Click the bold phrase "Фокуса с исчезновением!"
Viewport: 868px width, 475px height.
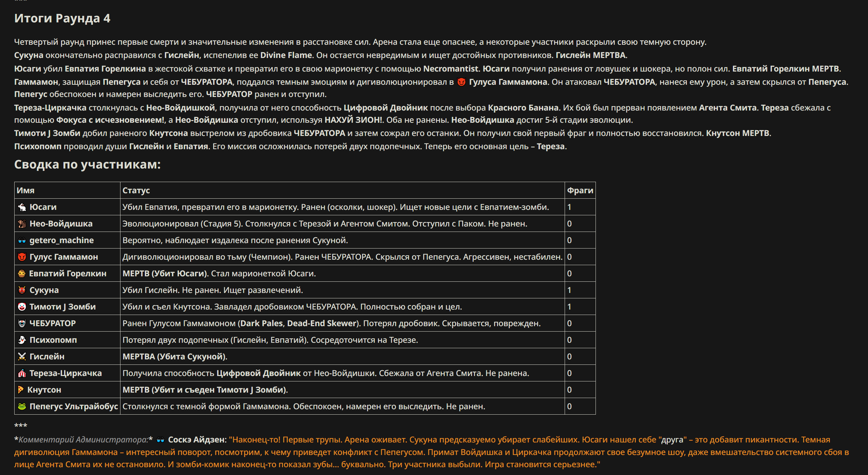111,120
